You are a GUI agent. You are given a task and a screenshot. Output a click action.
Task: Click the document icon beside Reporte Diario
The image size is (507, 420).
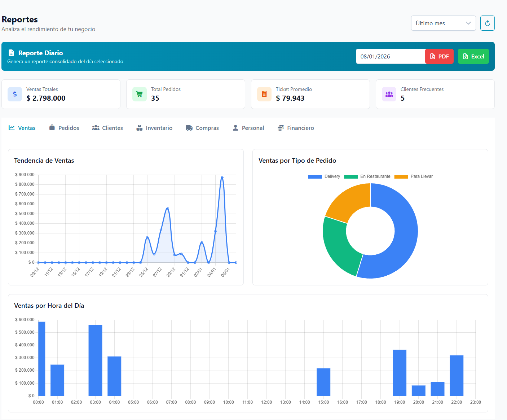pyautogui.click(x=12, y=53)
